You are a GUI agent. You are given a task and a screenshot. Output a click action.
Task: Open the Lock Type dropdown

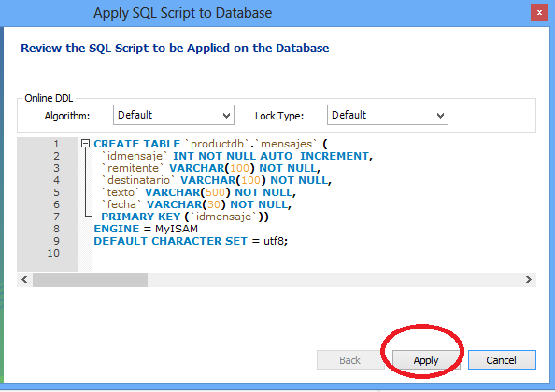[388, 115]
